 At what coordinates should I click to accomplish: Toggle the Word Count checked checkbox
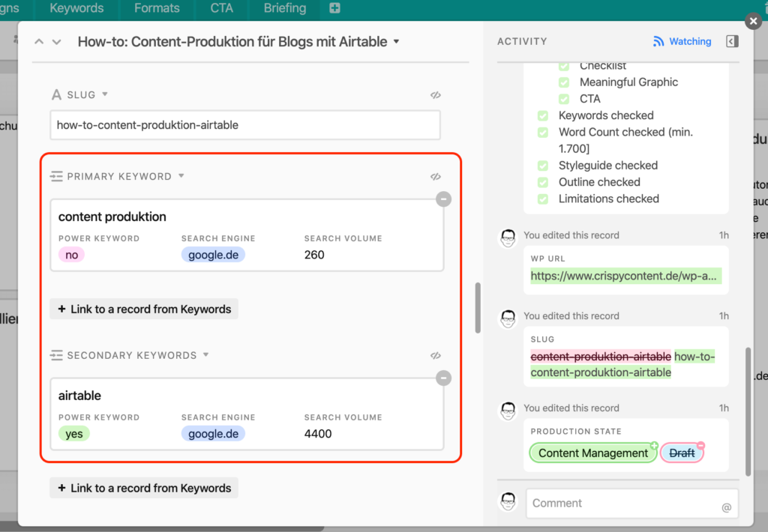click(543, 132)
